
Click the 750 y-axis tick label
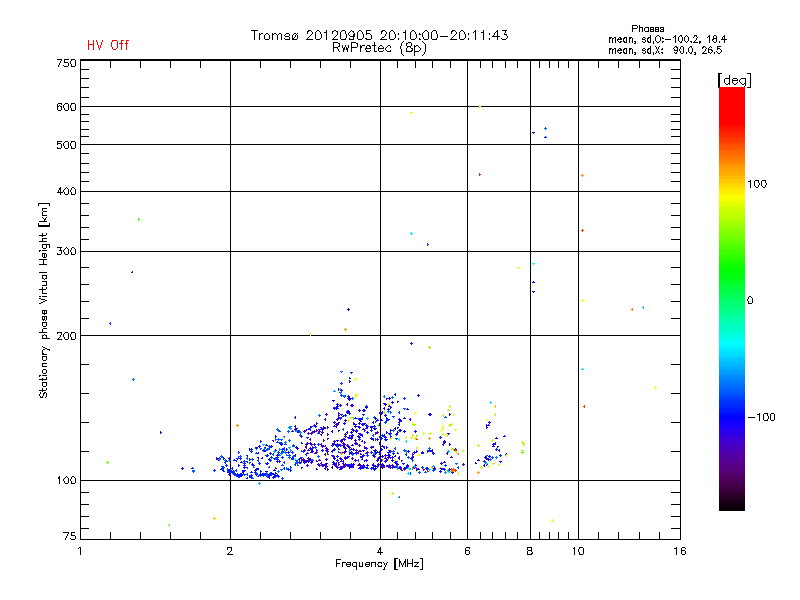(66, 63)
